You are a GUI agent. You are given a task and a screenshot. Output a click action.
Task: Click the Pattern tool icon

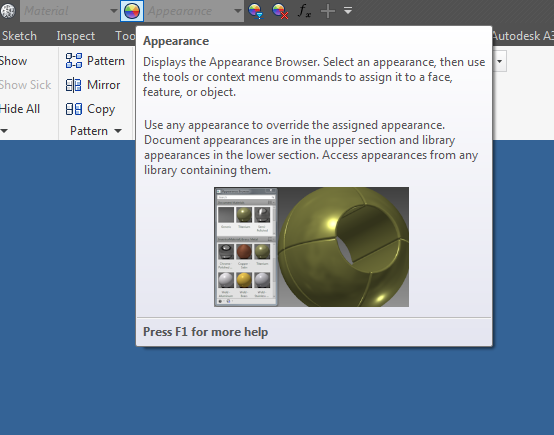[x=74, y=61]
